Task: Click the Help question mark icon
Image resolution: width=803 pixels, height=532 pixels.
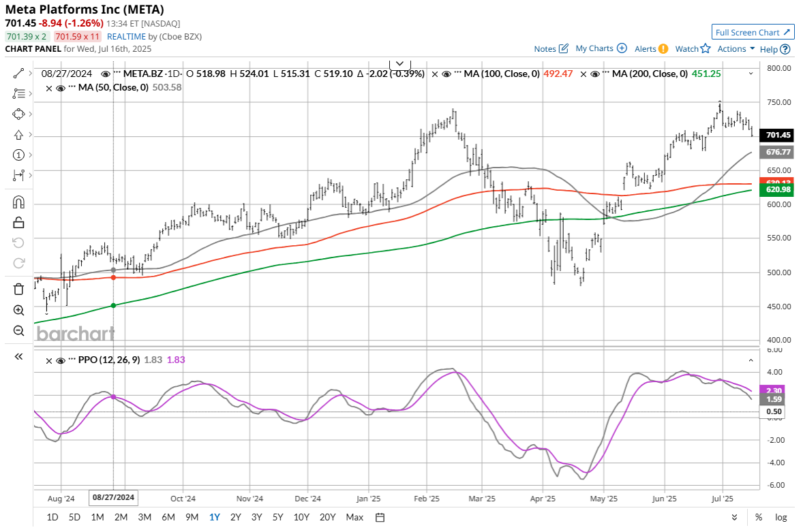Action: coord(785,49)
